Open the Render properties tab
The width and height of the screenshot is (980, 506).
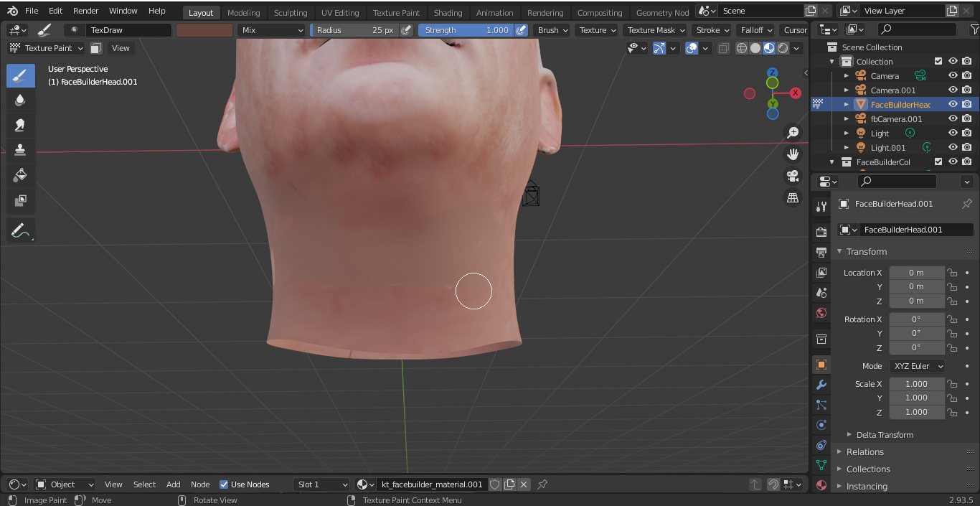821,232
